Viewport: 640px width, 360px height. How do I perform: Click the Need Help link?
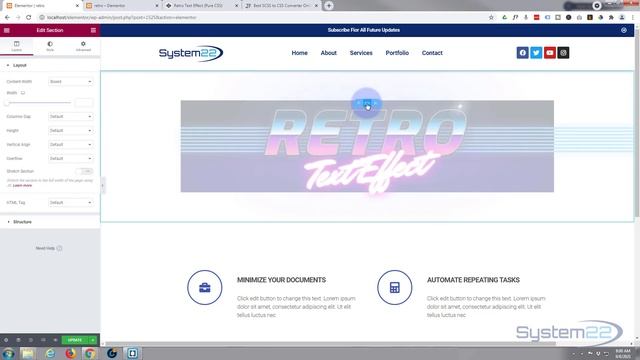(x=49, y=248)
